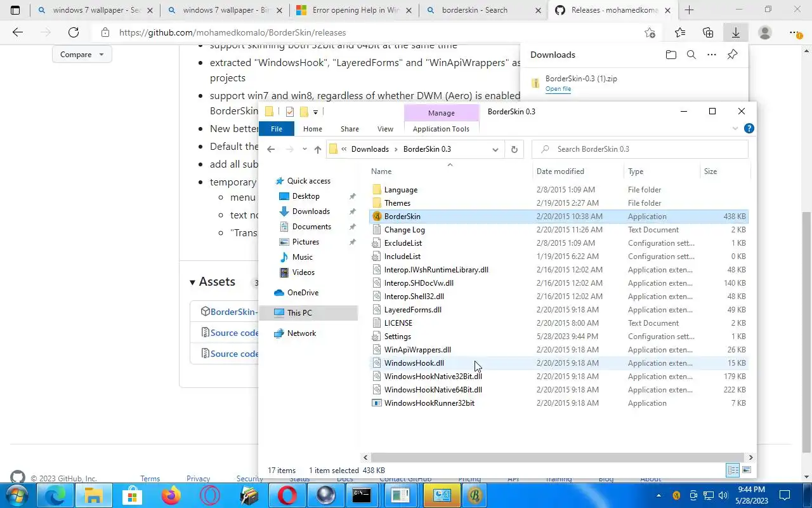Switch to the Home ribbon tab
Image resolution: width=812 pixels, height=508 pixels.
click(313, 129)
